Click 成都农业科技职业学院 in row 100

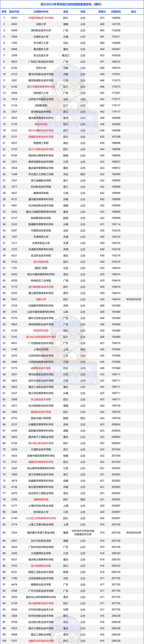point(41,641)
